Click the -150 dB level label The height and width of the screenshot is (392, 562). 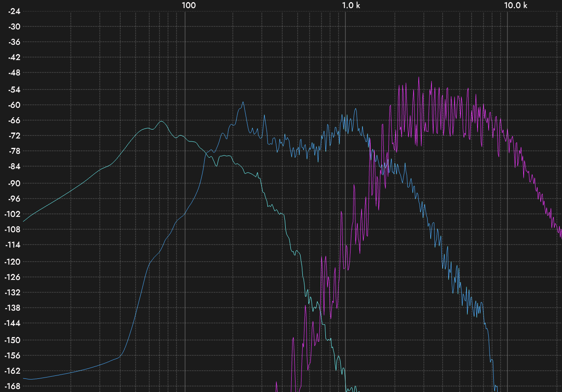tap(13, 340)
